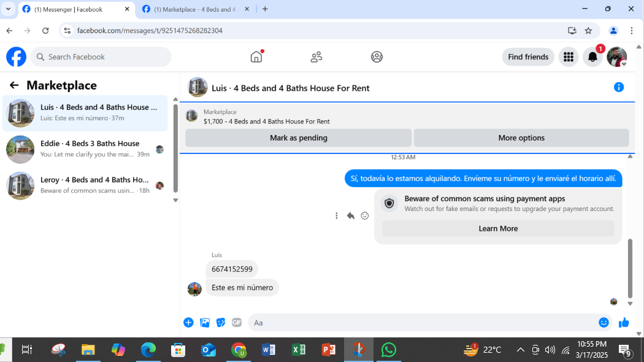This screenshot has width=644, height=362.
Task: Bookmark this page with the star
Action: click(x=588, y=31)
